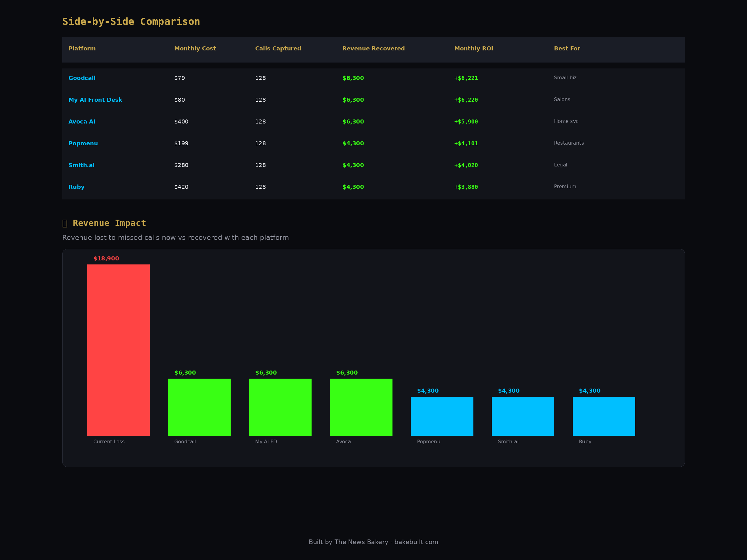This screenshot has height=560, width=747.
Task: Click the My AI FD axis label
Action: (266, 441)
